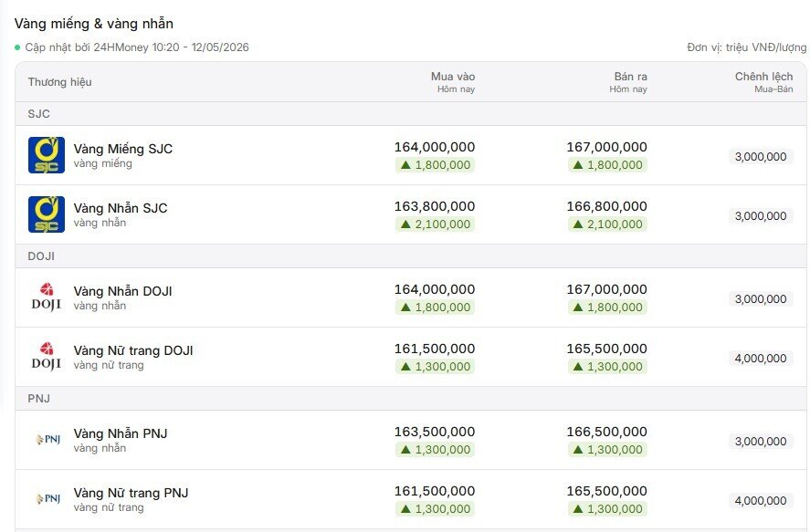Click Vàng Miếng SJC sell price 167,000,000
Screen dimensions: 810x532
coord(607,147)
